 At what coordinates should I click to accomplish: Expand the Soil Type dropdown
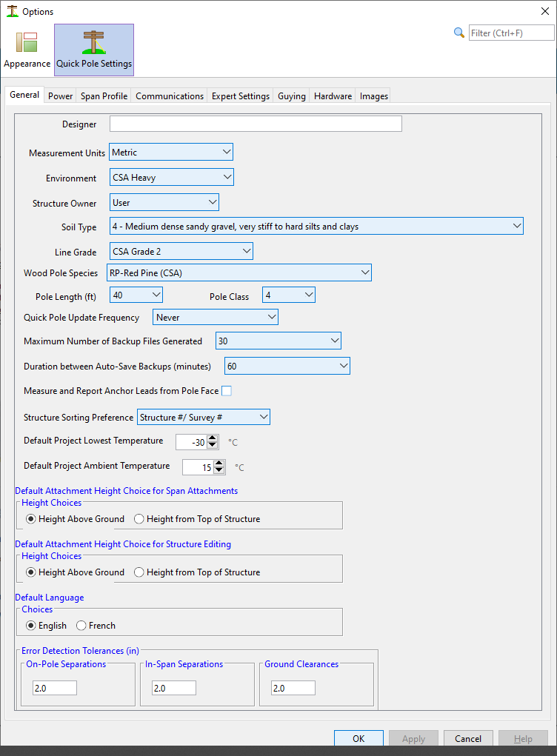point(316,226)
